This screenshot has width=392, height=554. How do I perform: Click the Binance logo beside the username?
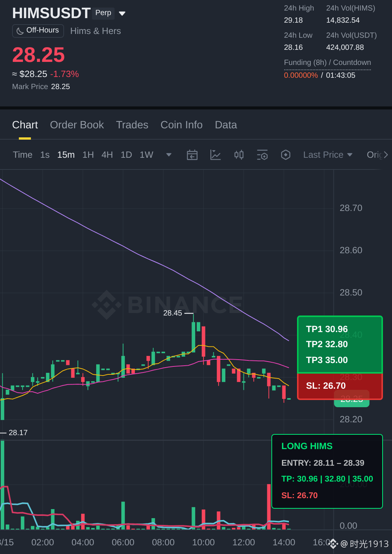[333, 544]
